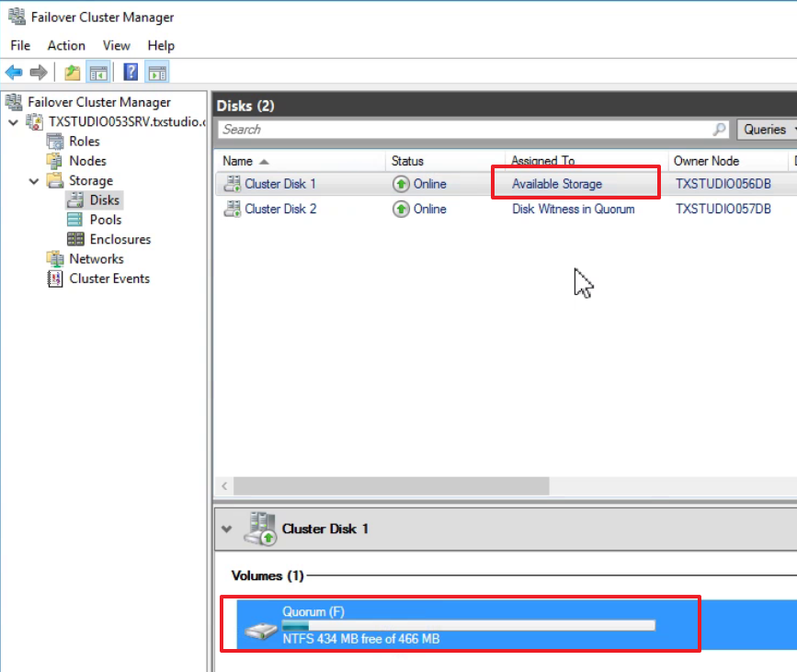Collapse the TXSTUDIO053SRV cluster tree node

point(14,122)
